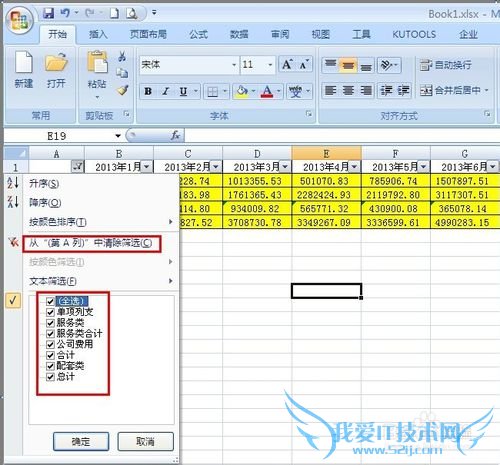Viewport: 500px width, 465px height.
Task: Expand 合并后居中 dropdown arrow
Action: click(486, 90)
